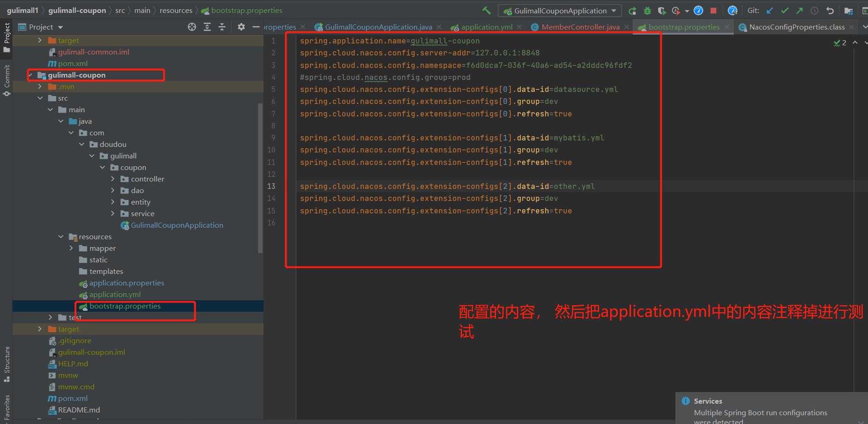Update project with the blue Git arrow

point(770,11)
